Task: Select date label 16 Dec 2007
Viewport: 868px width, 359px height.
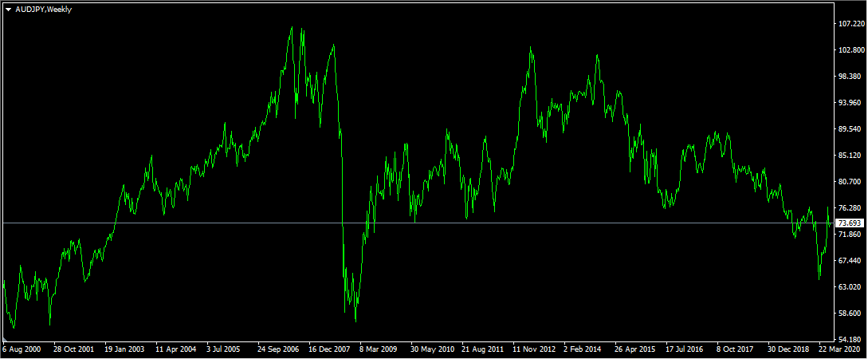Action: tap(328, 350)
